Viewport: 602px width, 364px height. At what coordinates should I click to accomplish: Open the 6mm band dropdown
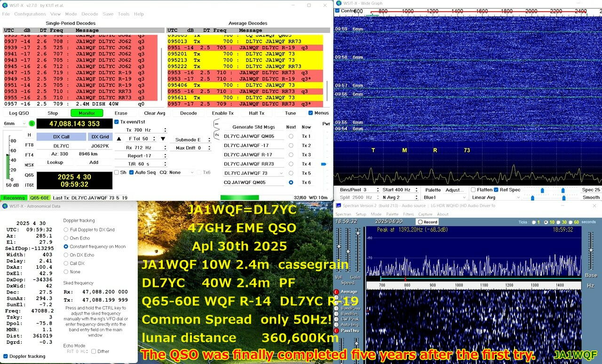[x=15, y=124]
